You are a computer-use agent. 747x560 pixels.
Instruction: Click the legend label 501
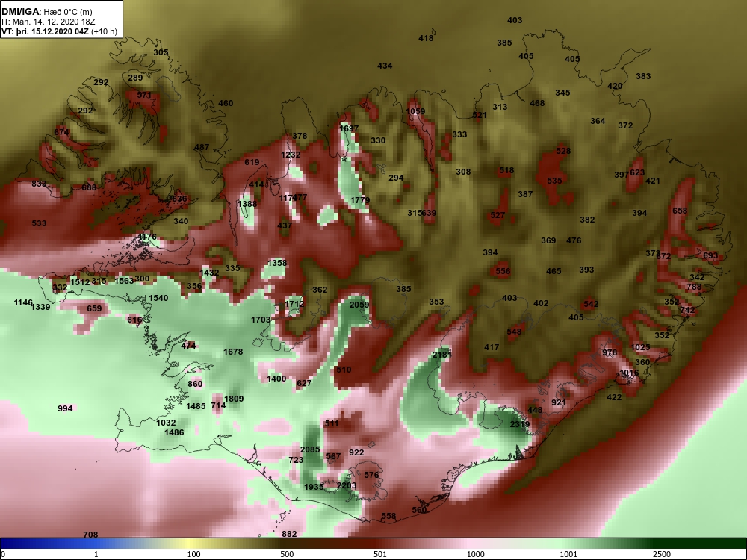(380, 554)
